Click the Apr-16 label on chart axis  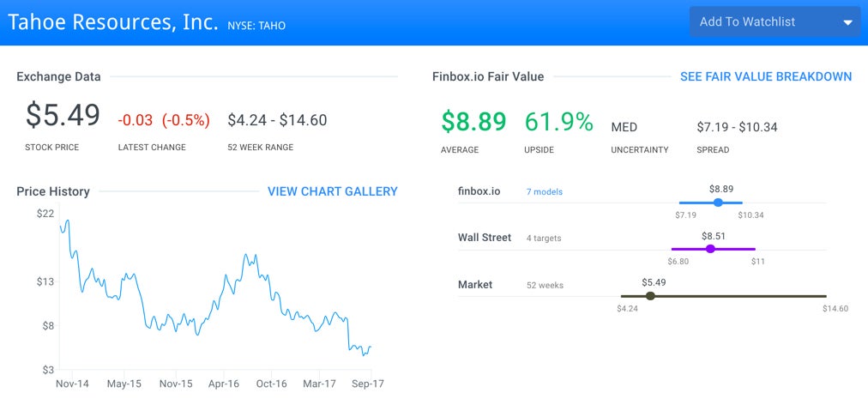click(223, 384)
